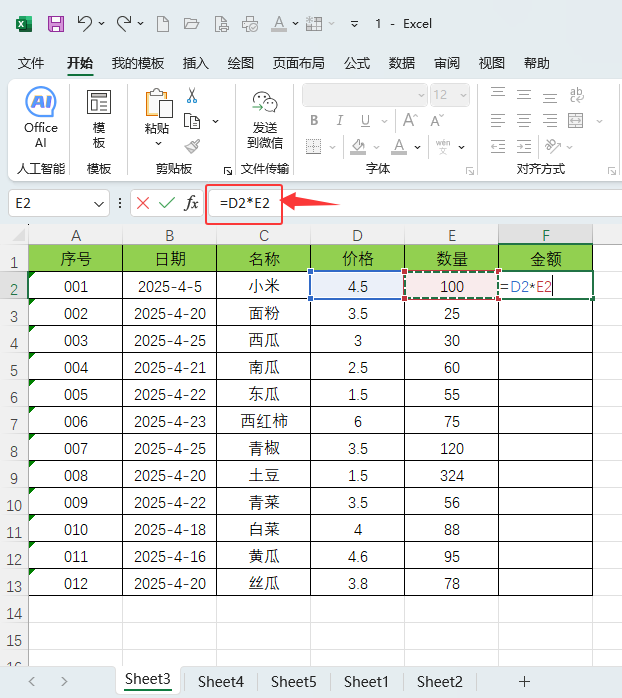Click the Undo arrow icon
622x698 pixels.
coord(84,23)
